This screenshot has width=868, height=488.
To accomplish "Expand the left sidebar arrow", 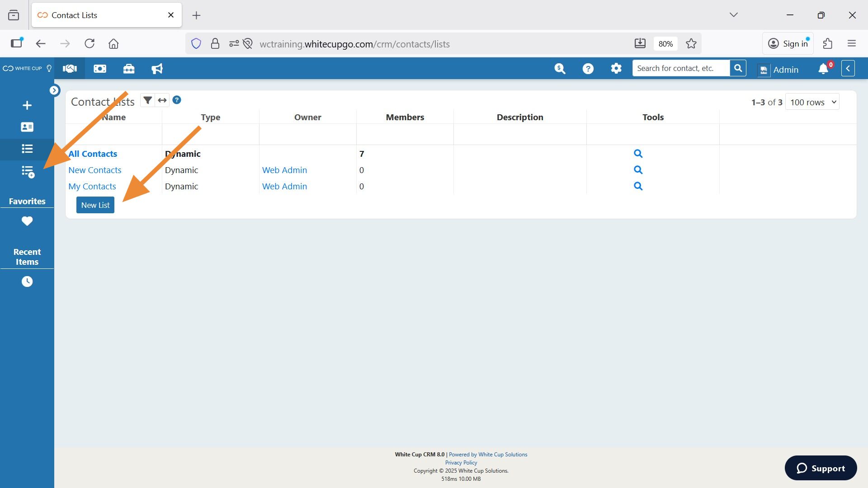I will click(54, 90).
